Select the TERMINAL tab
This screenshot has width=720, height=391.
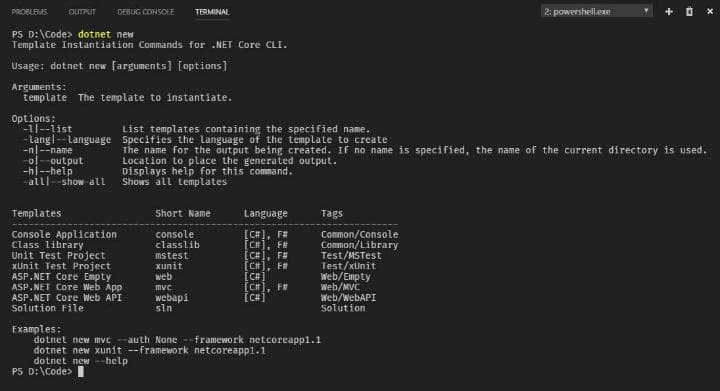[212, 12]
